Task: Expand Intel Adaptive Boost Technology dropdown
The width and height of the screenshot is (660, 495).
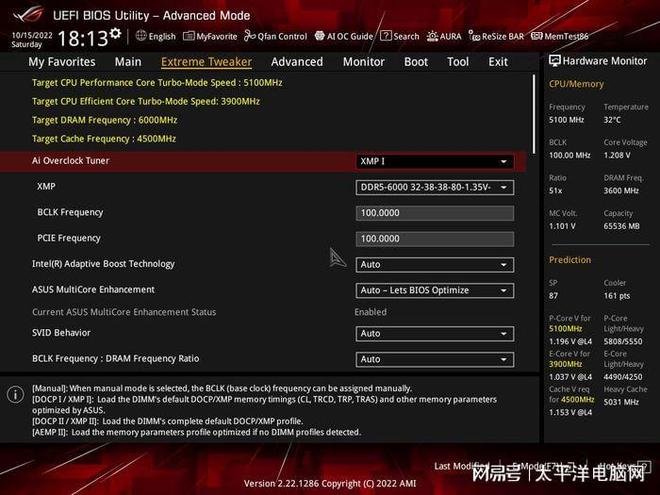Action: [435, 265]
